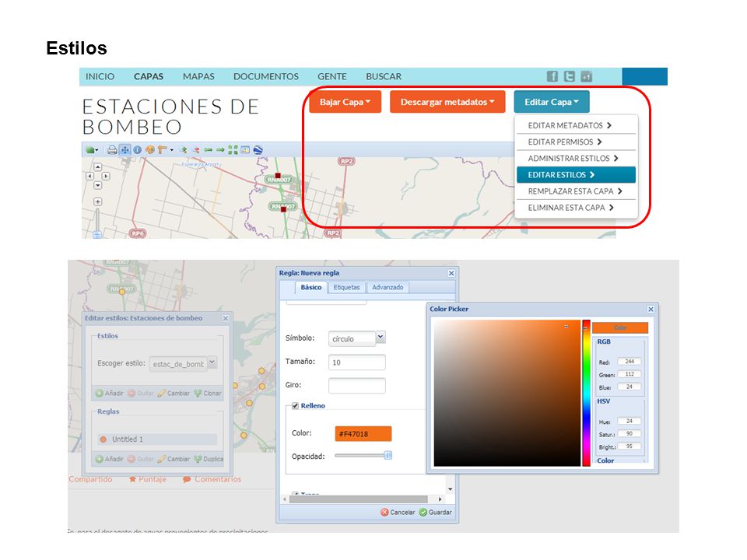Screen dimensions: 747x560
Task: Click the #F47018 fill color swatch
Action: pyautogui.click(x=363, y=434)
